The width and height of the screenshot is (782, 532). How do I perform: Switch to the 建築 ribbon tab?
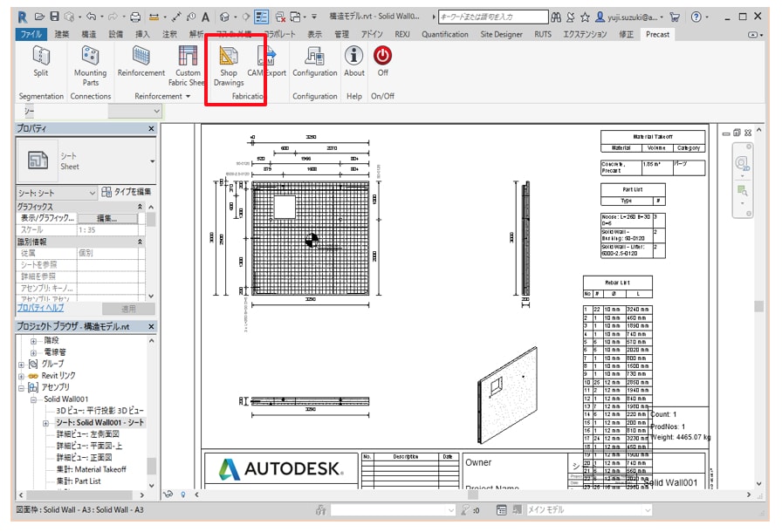coord(62,34)
